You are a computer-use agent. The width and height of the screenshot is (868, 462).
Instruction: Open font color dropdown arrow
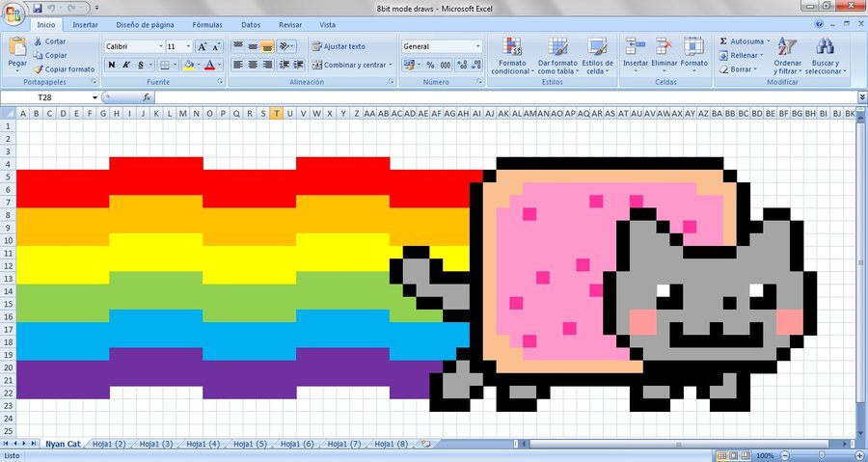[x=219, y=65]
